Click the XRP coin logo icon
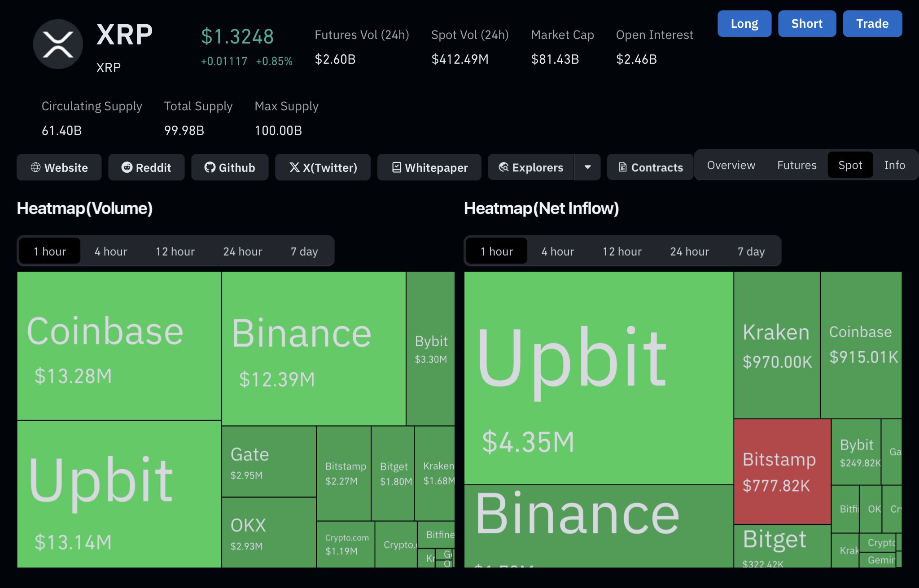The height and width of the screenshot is (588, 919). pos(58,44)
